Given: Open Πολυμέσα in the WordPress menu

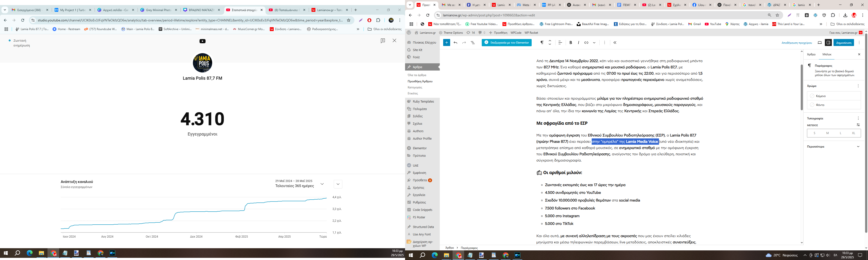Looking at the screenshot, I should coord(420,109).
